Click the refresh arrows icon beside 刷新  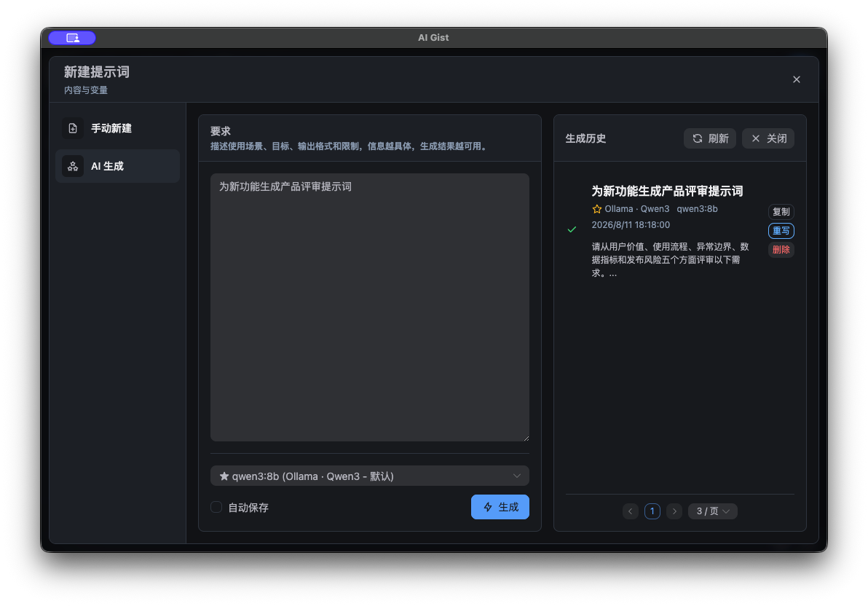(x=698, y=138)
